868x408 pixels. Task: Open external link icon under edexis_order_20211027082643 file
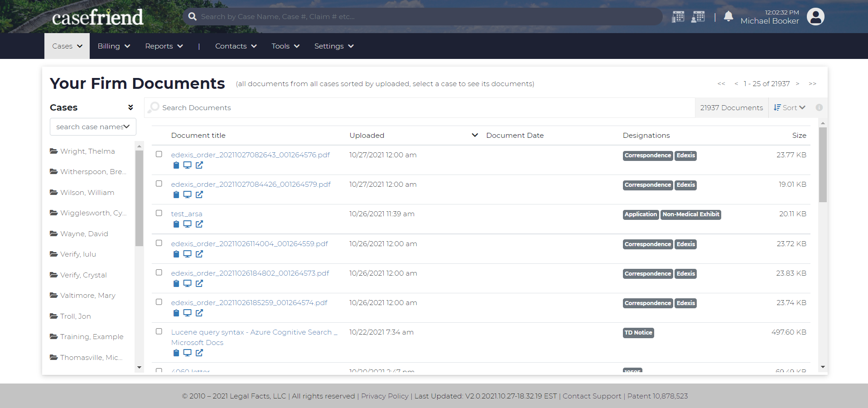[x=199, y=165]
